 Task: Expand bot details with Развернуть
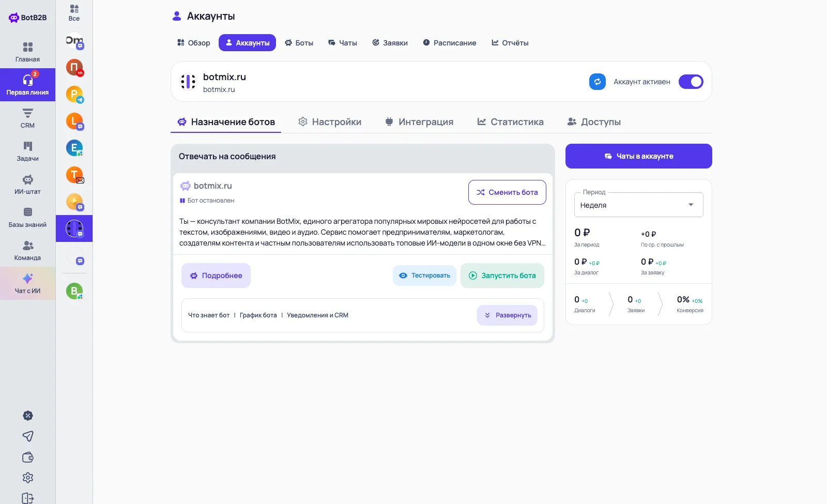point(508,315)
